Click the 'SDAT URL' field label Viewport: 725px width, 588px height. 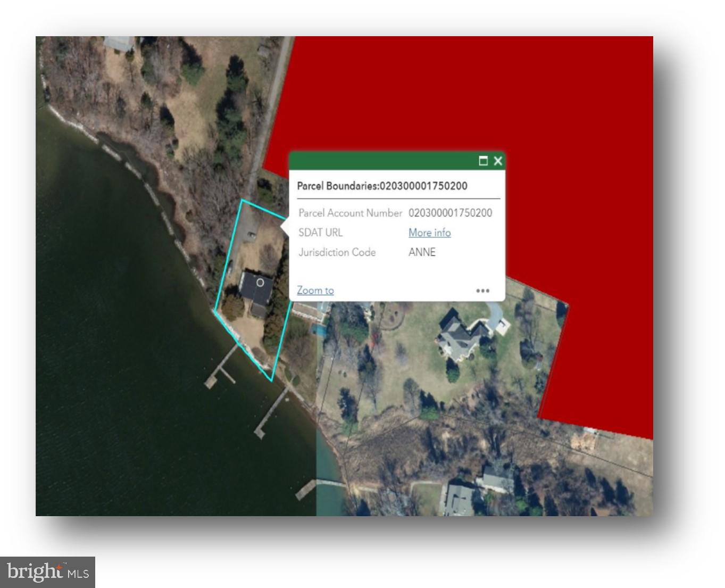click(x=320, y=233)
